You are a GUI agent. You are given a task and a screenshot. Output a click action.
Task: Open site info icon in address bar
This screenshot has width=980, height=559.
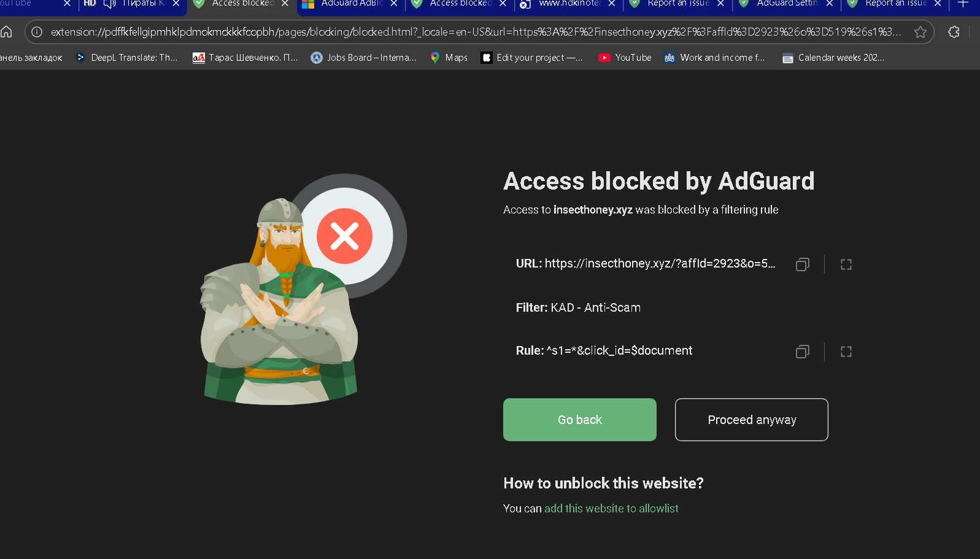pos(37,31)
